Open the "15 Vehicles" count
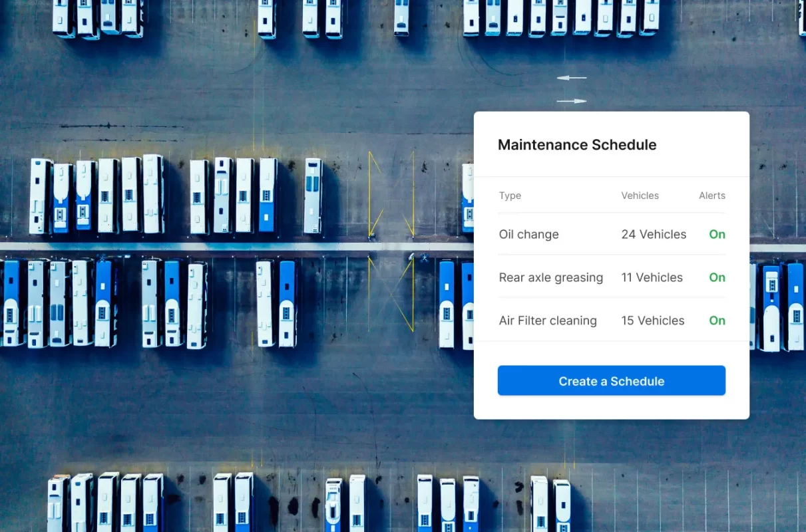The image size is (806, 532). click(653, 321)
